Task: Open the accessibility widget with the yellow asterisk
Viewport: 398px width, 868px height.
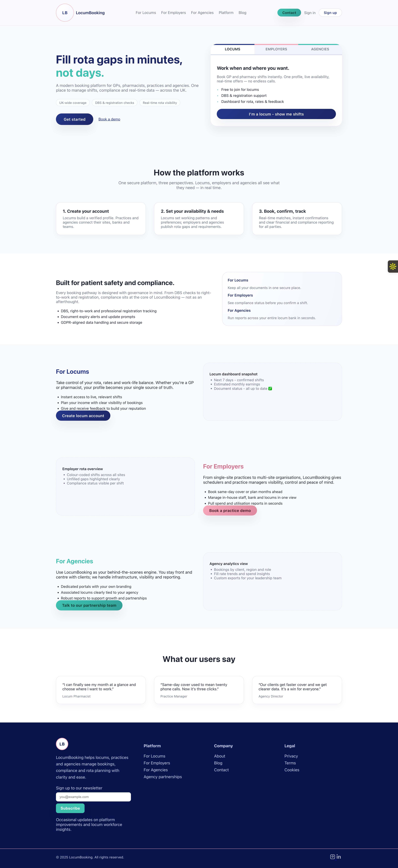Action: (x=393, y=267)
